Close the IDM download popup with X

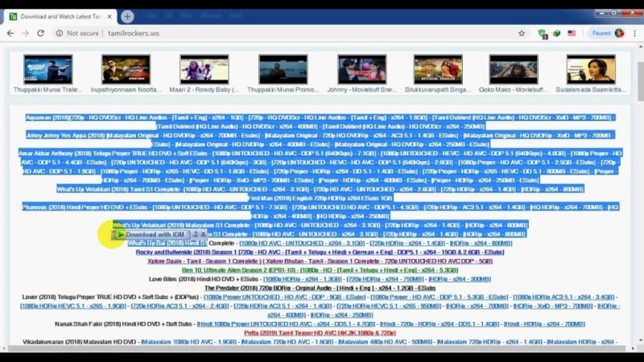click(x=203, y=234)
